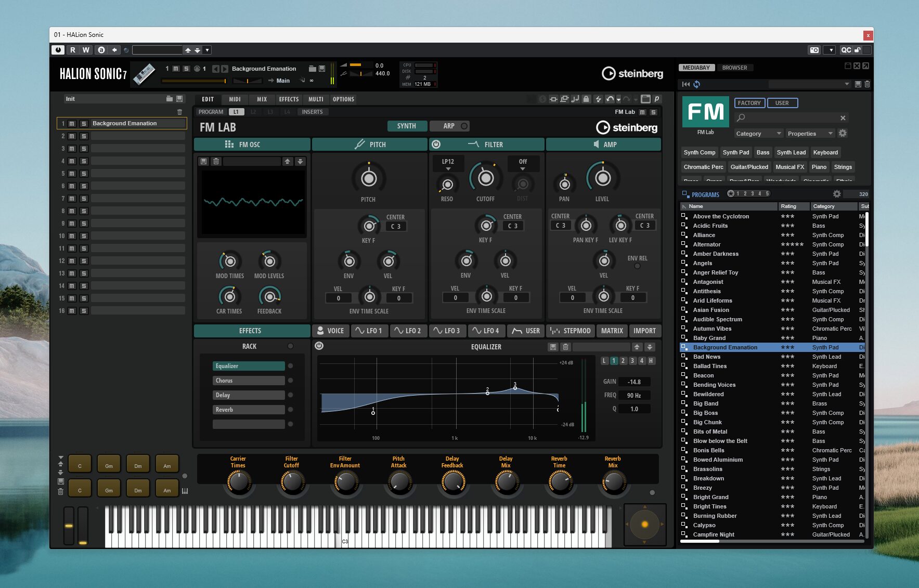This screenshot has height=588, width=919.
Task: Click the undo arrow in edit toolbar
Action: (610, 99)
